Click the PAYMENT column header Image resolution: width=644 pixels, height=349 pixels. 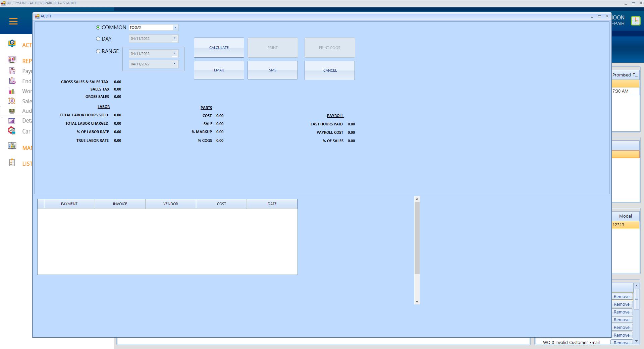click(69, 204)
